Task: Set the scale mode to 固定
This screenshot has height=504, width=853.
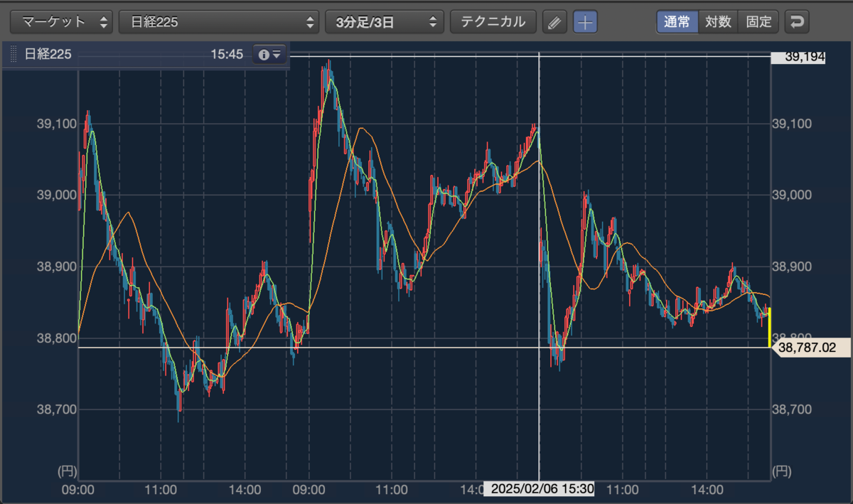Action: pos(758,22)
